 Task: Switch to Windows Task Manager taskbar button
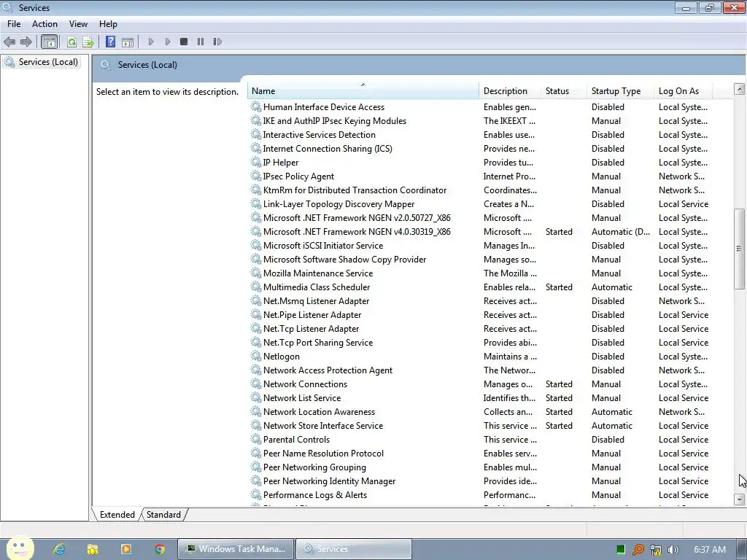click(x=236, y=549)
